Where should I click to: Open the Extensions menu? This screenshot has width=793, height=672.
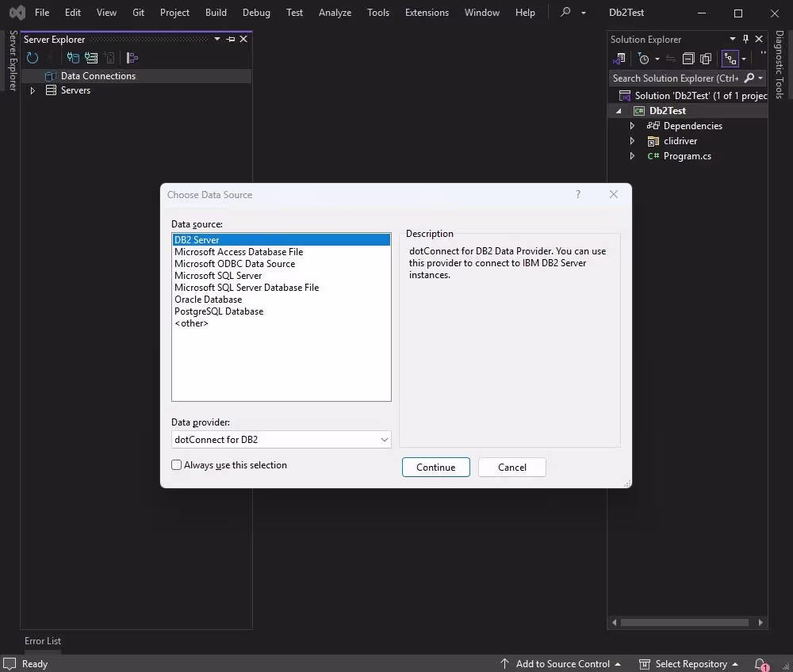pyautogui.click(x=427, y=13)
